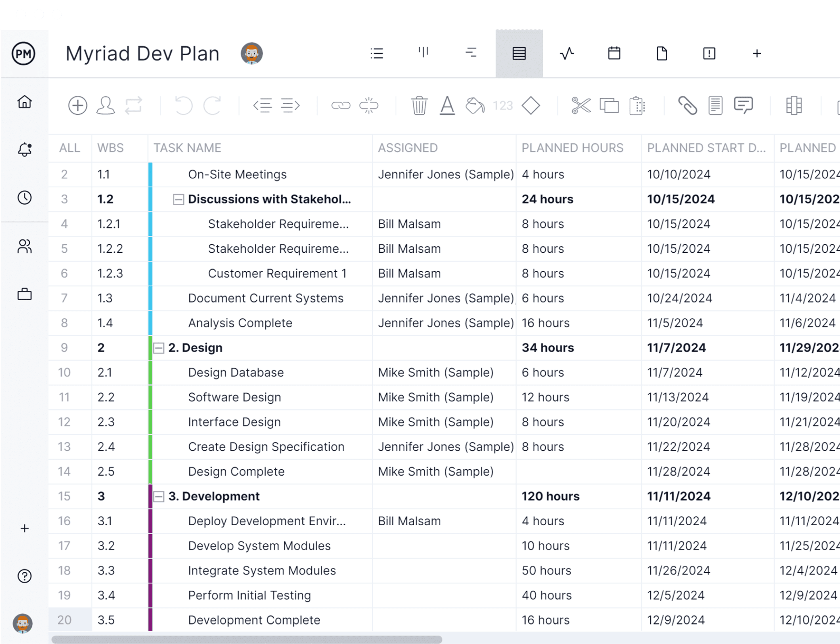Select the kanban board view
Image resolution: width=840 pixels, height=644 pixels.
point(423,53)
